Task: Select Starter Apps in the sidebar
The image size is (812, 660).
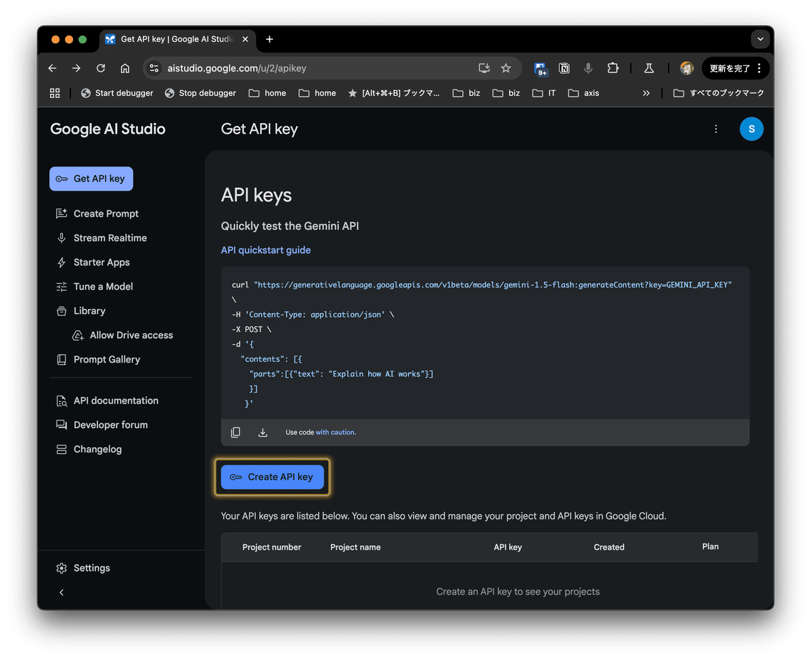Action: tap(93, 262)
